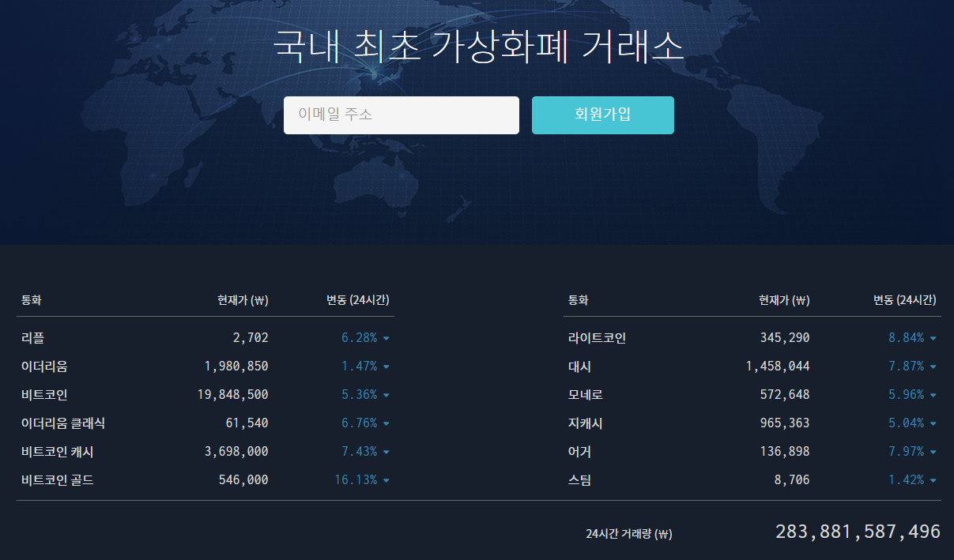954x560 pixels.
Task: Select the 이더리움 currency name
Action: pyautogui.click(x=44, y=366)
